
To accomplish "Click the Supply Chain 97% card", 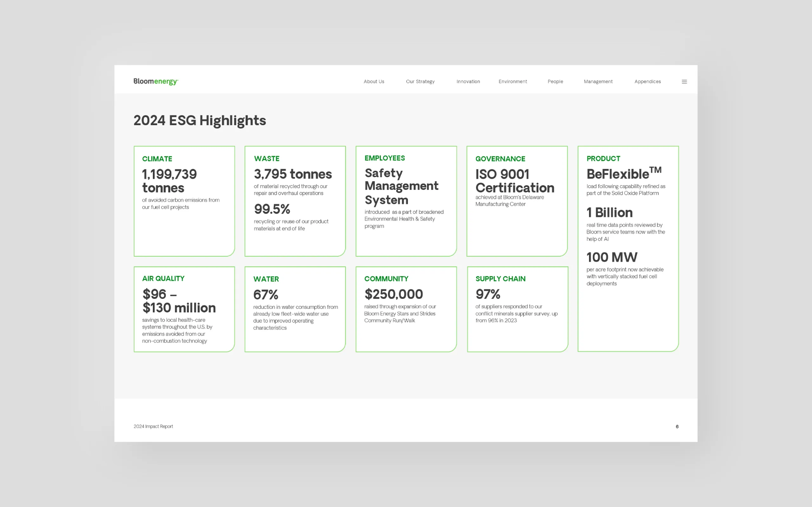I will pyautogui.click(x=517, y=309).
